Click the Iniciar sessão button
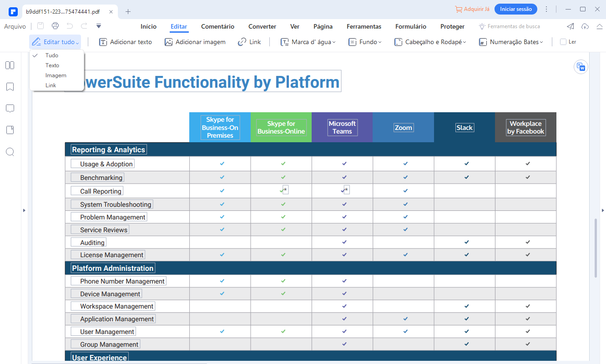 (x=515, y=9)
